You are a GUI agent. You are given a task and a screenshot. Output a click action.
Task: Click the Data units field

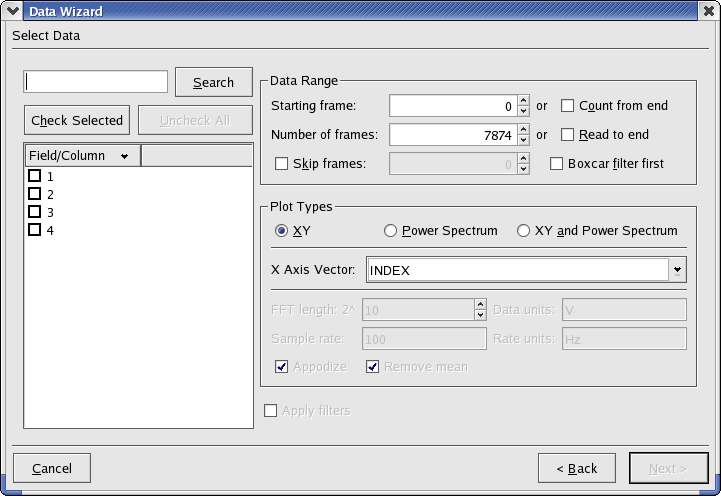[x=624, y=310]
